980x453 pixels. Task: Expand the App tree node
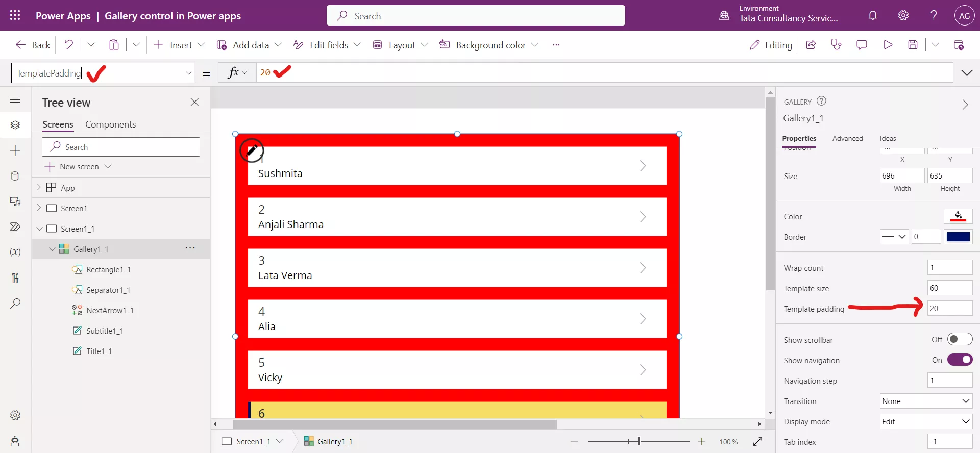tap(39, 187)
